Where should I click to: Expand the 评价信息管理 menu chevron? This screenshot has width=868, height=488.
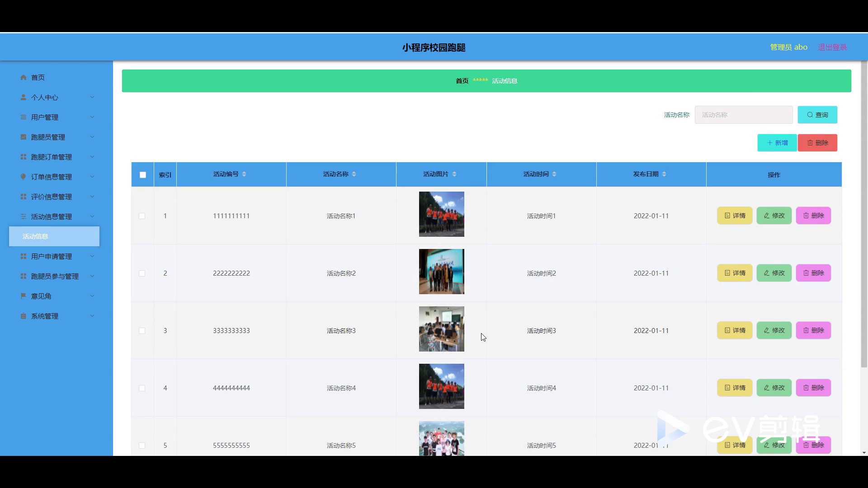pos(92,197)
